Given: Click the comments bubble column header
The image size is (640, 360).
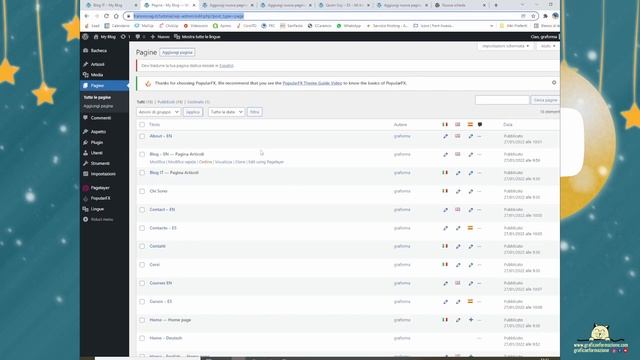Looking at the screenshot, I should [x=480, y=124].
